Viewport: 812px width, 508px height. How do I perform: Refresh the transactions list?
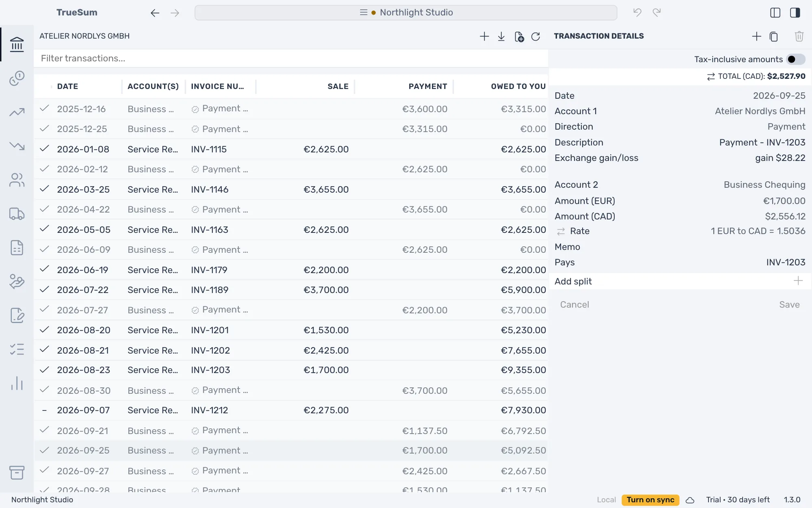point(536,37)
